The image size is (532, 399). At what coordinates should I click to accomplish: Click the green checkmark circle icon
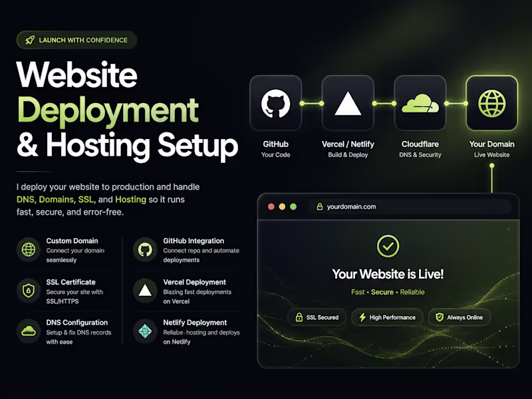(x=388, y=246)
